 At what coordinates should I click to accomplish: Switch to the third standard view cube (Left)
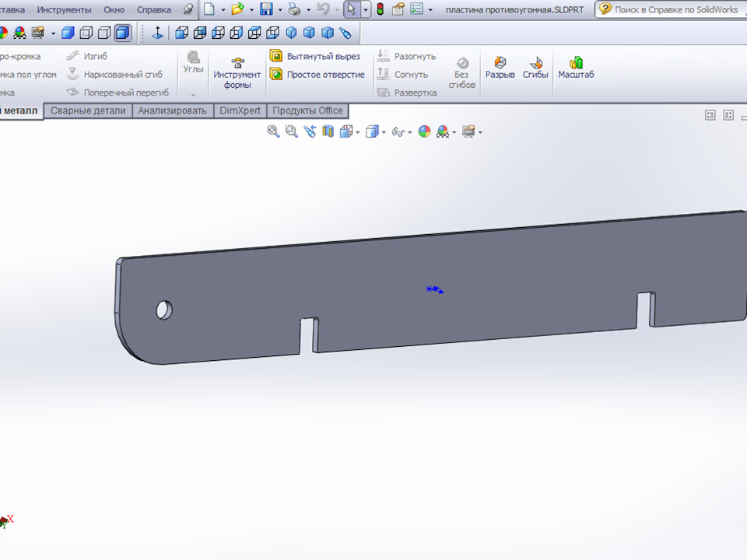pyautogui.click(x=218, y=33)
